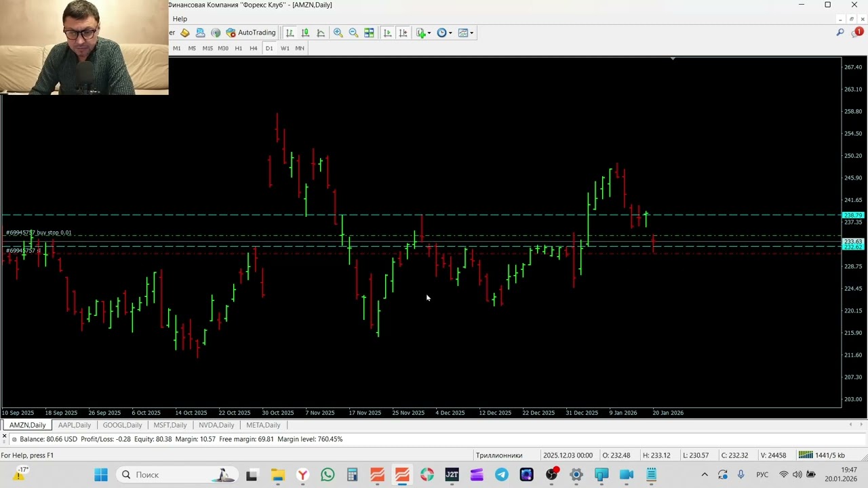Open the Settings gear in the taskbar

(576, 474)
